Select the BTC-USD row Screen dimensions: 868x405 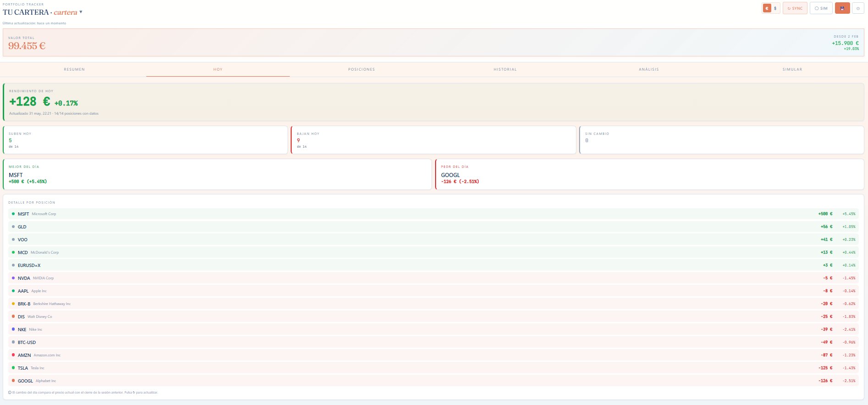point(433,342)
